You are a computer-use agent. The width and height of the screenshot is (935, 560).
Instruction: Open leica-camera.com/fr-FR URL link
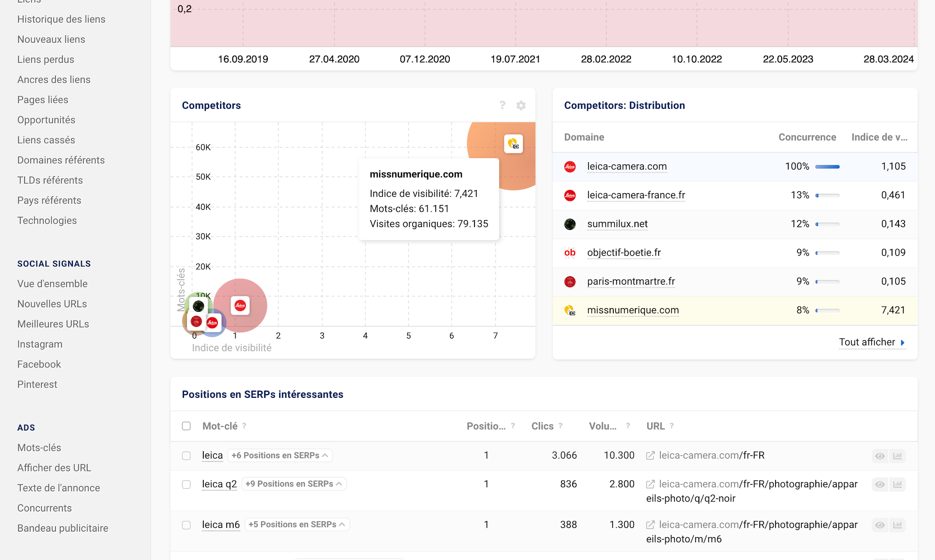coord(712,455)
